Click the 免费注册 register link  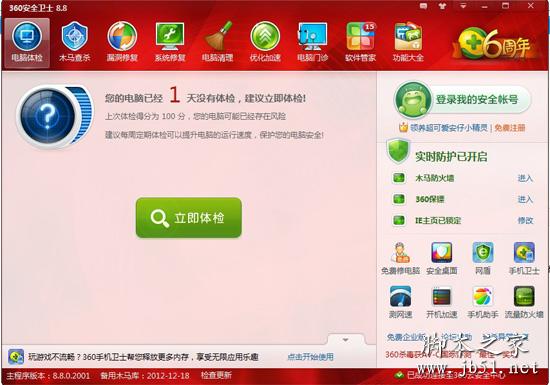pyautogui.click(x=510, y=128)
